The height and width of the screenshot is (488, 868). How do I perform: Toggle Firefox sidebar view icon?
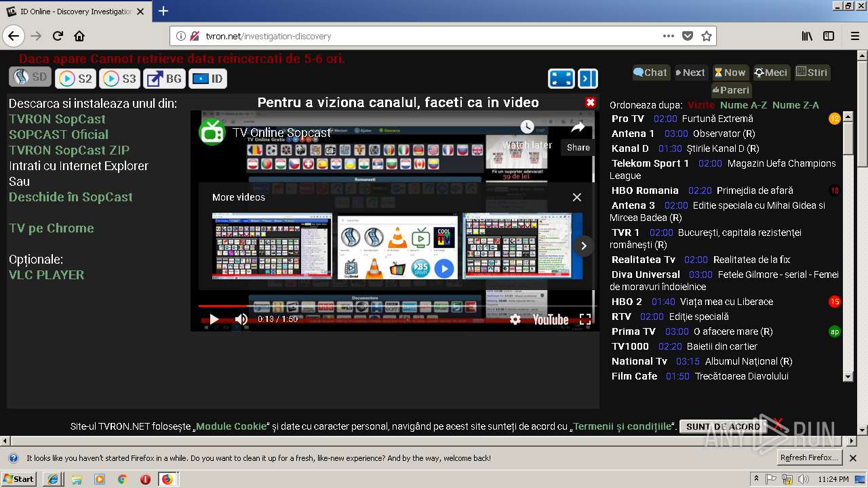pos(829,36)
